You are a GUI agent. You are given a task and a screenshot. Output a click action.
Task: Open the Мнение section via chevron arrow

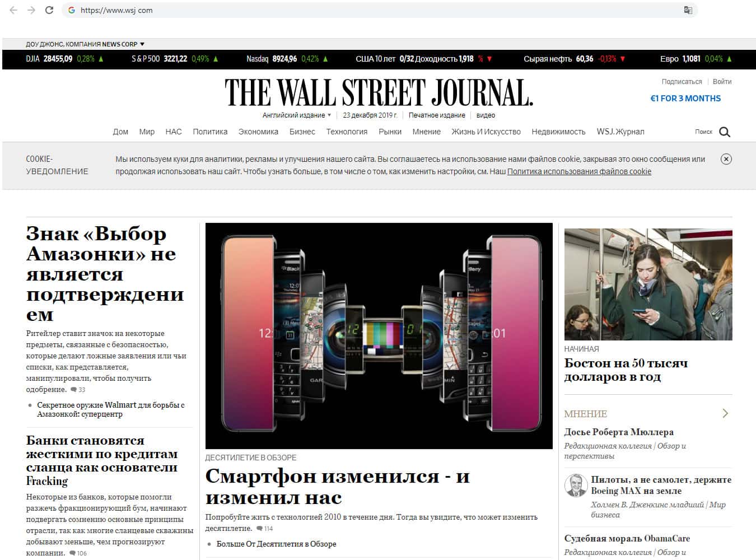725,413
